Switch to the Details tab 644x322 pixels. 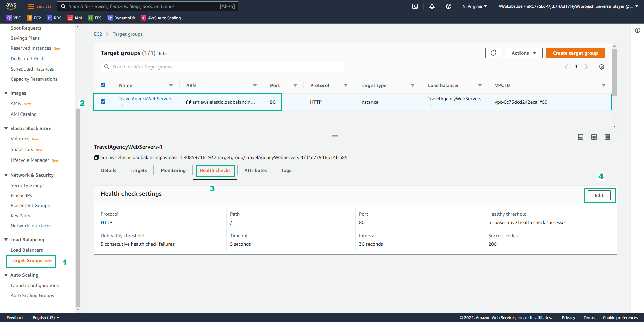tap(109, 170)
